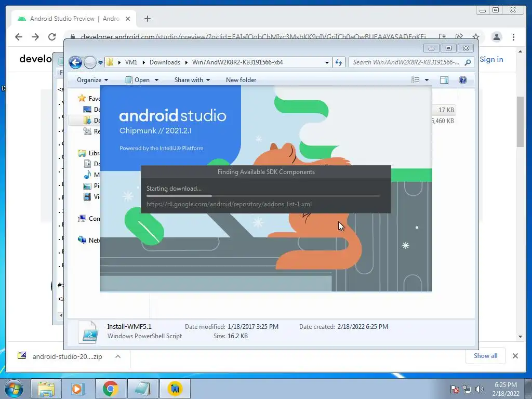Select Favorites star in navigation pane
The width and height of the screenshot is (532, 399).
coord(82,98)
